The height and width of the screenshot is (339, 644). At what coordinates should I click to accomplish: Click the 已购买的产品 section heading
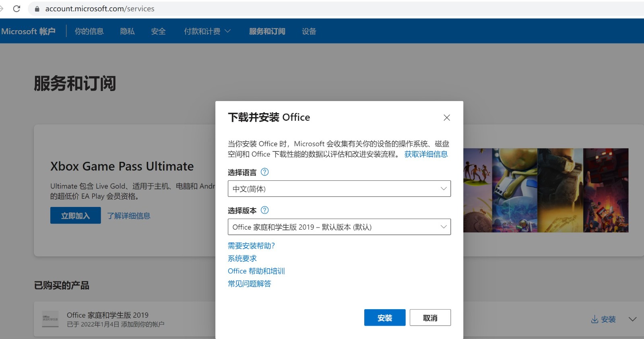point(62,285)
